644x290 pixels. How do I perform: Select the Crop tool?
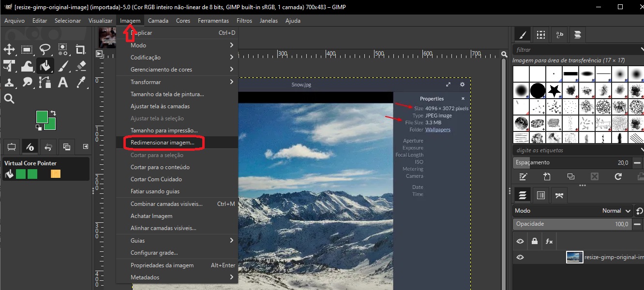[81, 49]
